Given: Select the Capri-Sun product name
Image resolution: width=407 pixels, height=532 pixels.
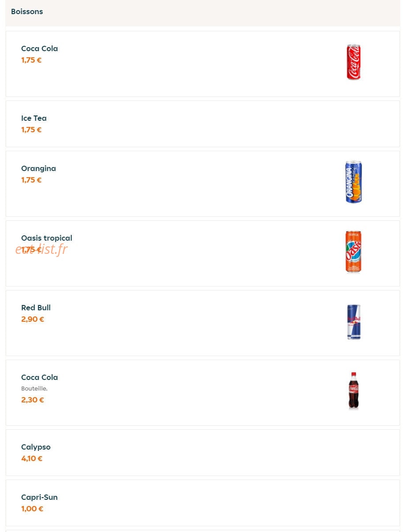Looking at the screenshot, I should pyautogui.click(x=39, y=497).
